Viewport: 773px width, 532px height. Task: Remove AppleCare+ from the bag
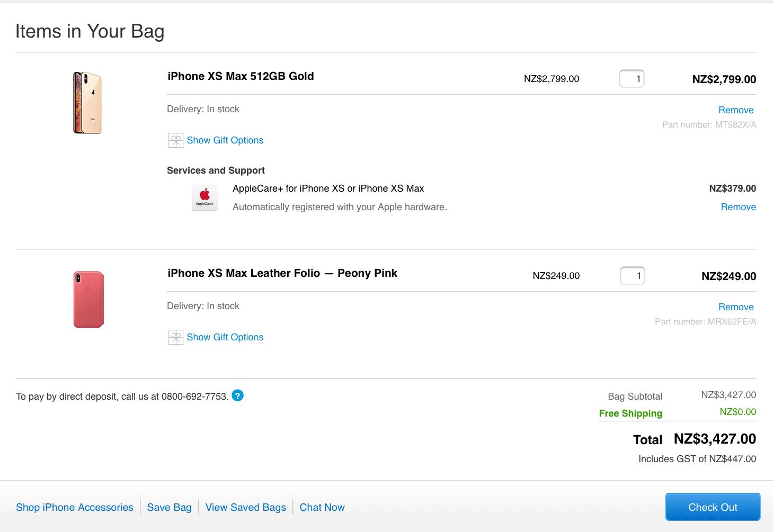coord(738,207)
